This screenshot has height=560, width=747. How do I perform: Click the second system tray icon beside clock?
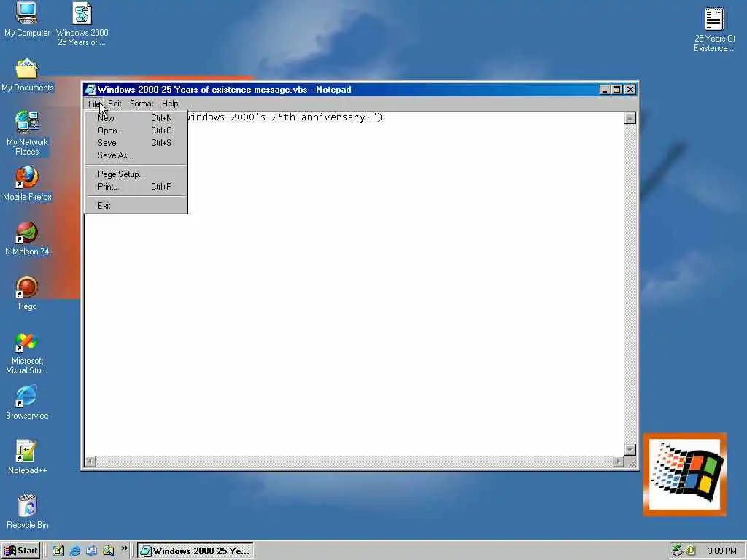pos(691,551)
